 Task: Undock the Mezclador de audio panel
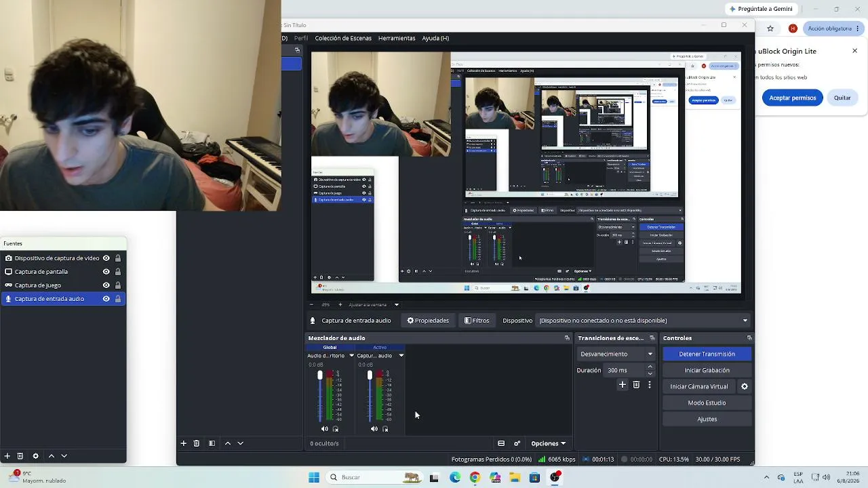(568, 338)
